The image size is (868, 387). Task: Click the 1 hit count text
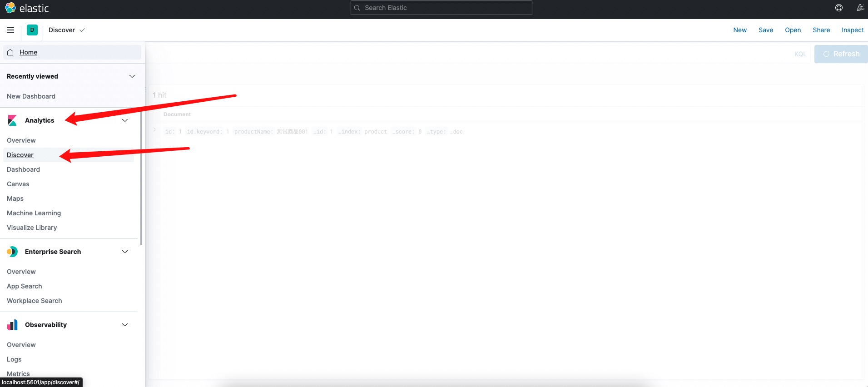click(x=159, y=95)
